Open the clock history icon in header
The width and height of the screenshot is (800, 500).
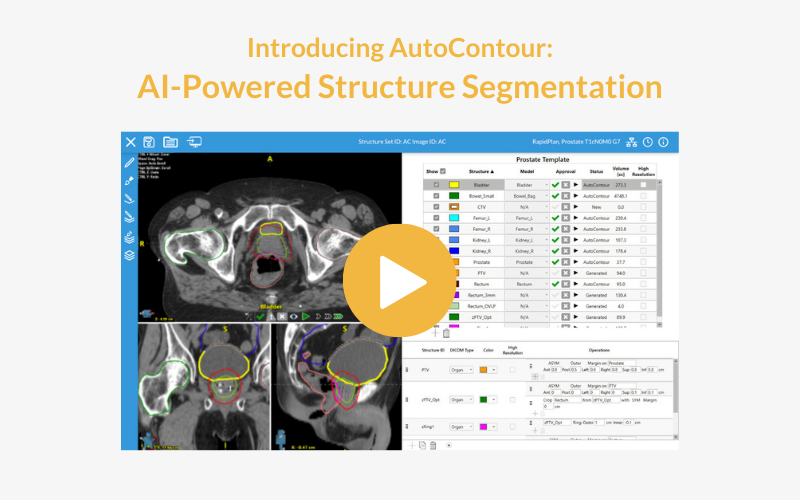pos(647,142)
